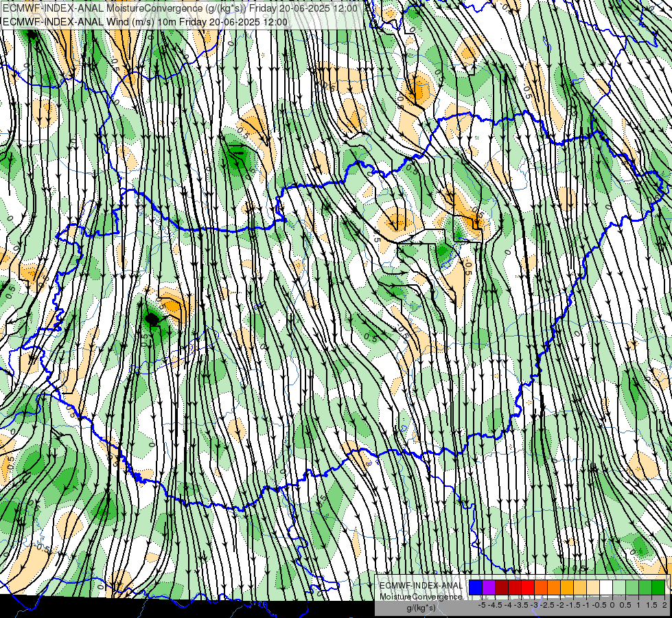Select the dark maroon legend swatch above -4.5

(x=502, y=588)
